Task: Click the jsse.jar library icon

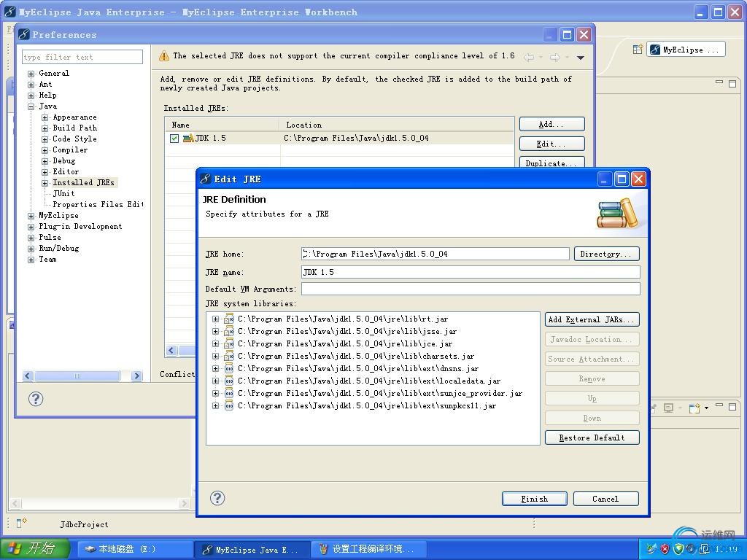Action: [229, 331]
